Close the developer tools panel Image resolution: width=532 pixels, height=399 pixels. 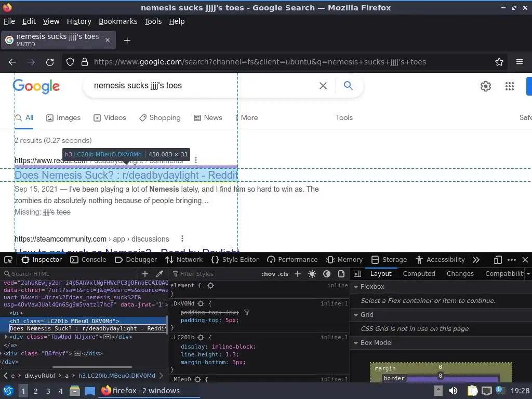click(525, 260)
